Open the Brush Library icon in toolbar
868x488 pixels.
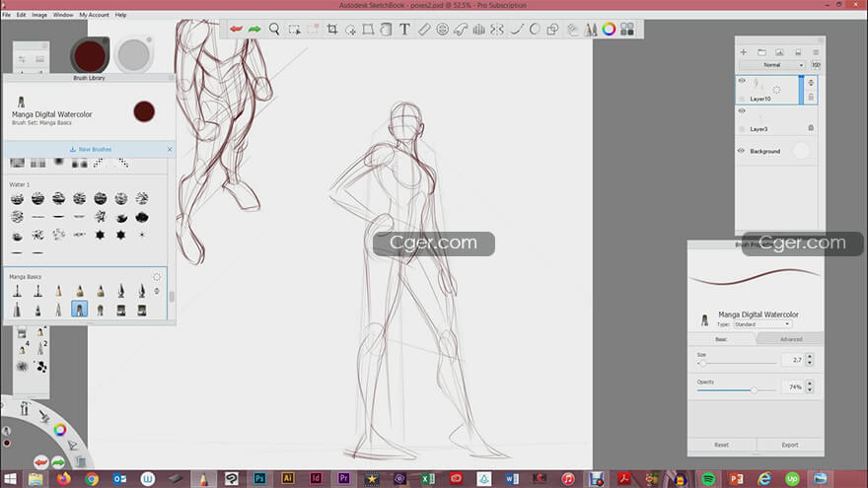point(591,29)
